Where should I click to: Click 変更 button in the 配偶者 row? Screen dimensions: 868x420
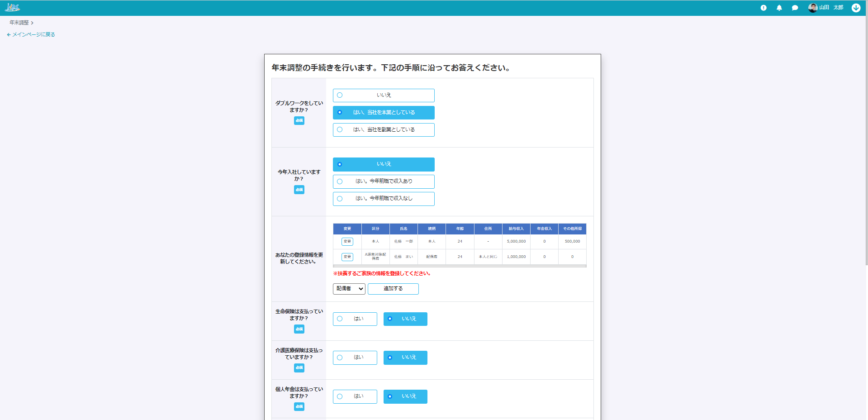347,257
